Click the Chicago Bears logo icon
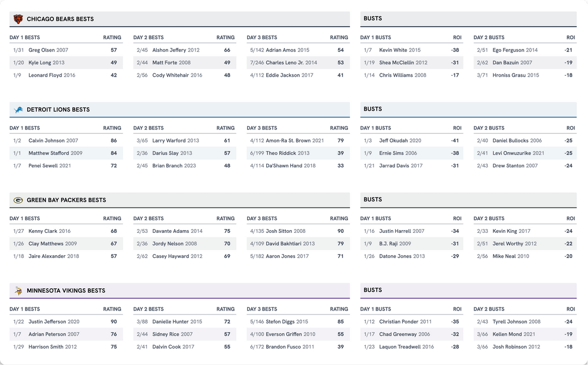The image size is (588, 365). tap(18, 19)
